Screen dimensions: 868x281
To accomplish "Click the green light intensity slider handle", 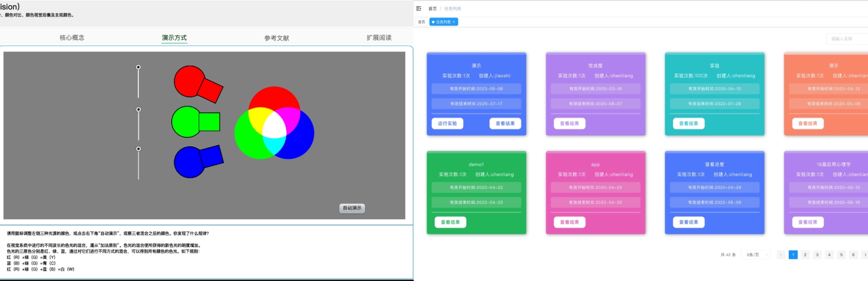I will point(138,110).
